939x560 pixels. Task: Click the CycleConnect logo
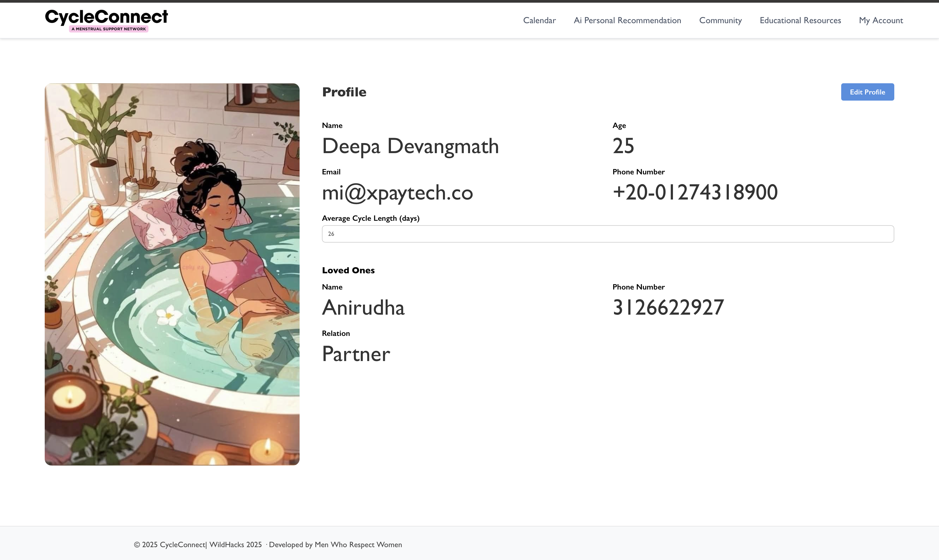click(x=106, y=17)
